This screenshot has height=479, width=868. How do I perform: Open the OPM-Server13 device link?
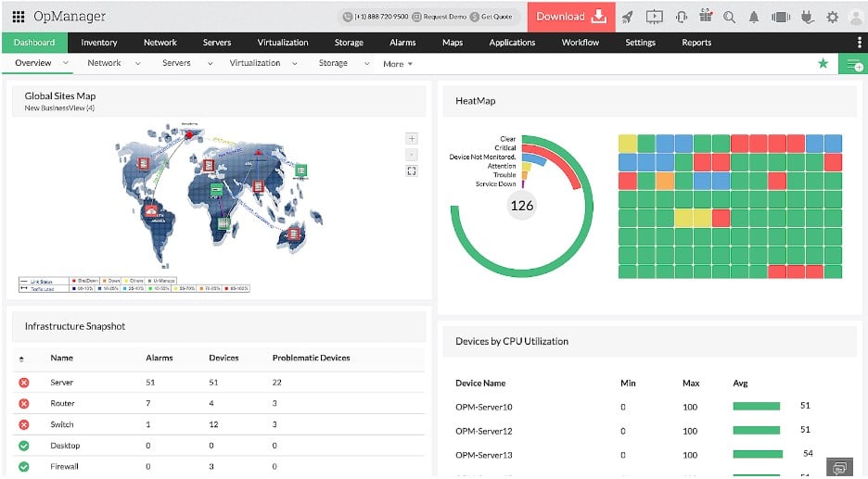[x=484, y=455]
